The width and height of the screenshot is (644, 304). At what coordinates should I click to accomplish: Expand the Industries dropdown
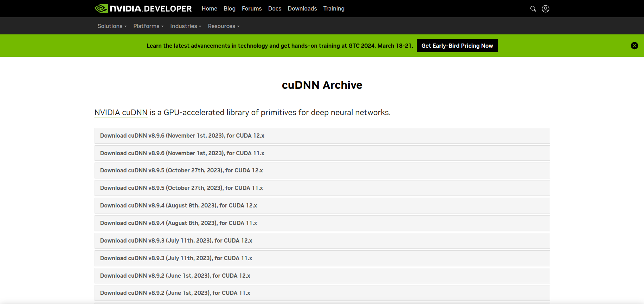[x=186, y=26]
